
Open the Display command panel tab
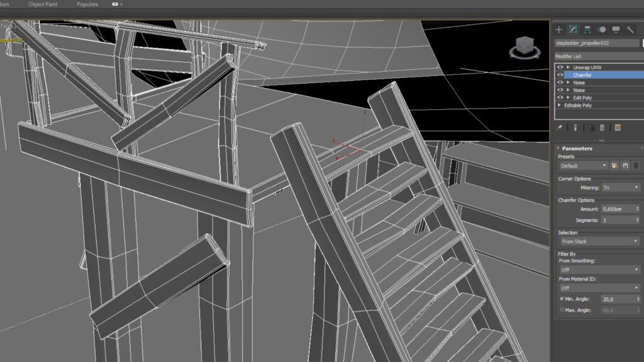coord(616,30)
